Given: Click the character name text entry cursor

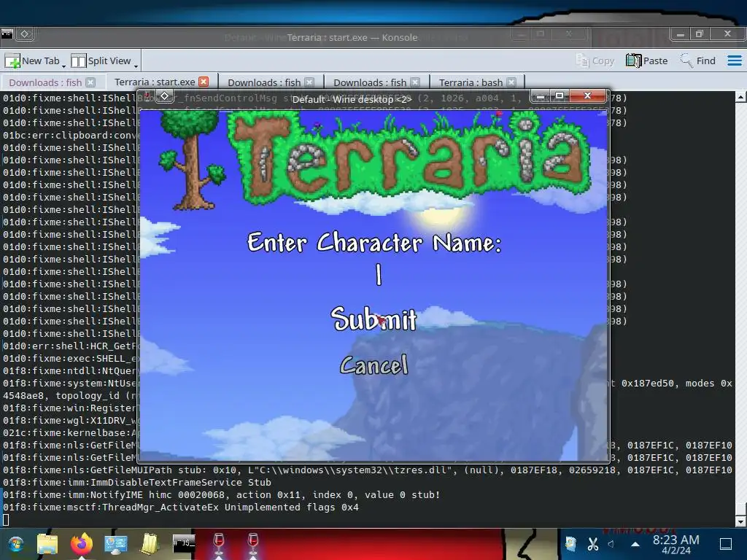Looking at the screenshot, I should (379, 275).
